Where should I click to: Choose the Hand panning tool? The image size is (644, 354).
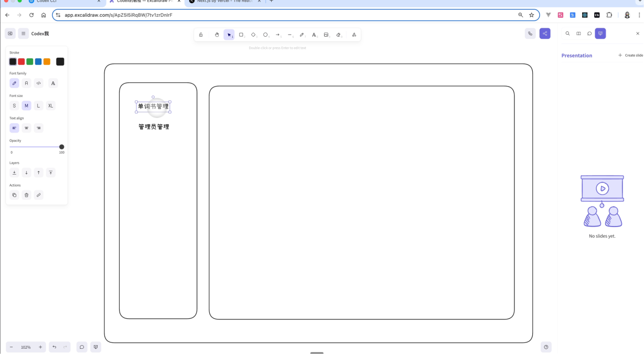pyautogui.click(x=217, y=35)
